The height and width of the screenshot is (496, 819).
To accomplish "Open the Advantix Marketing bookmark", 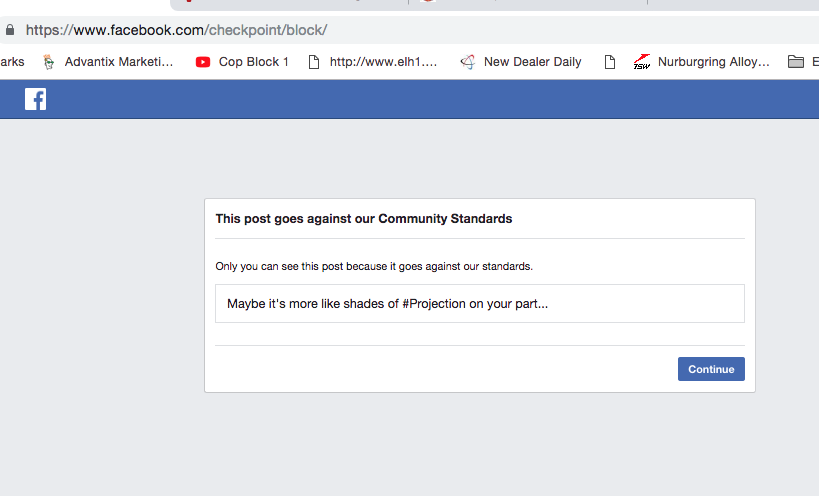I will click(x=108, y=62).
